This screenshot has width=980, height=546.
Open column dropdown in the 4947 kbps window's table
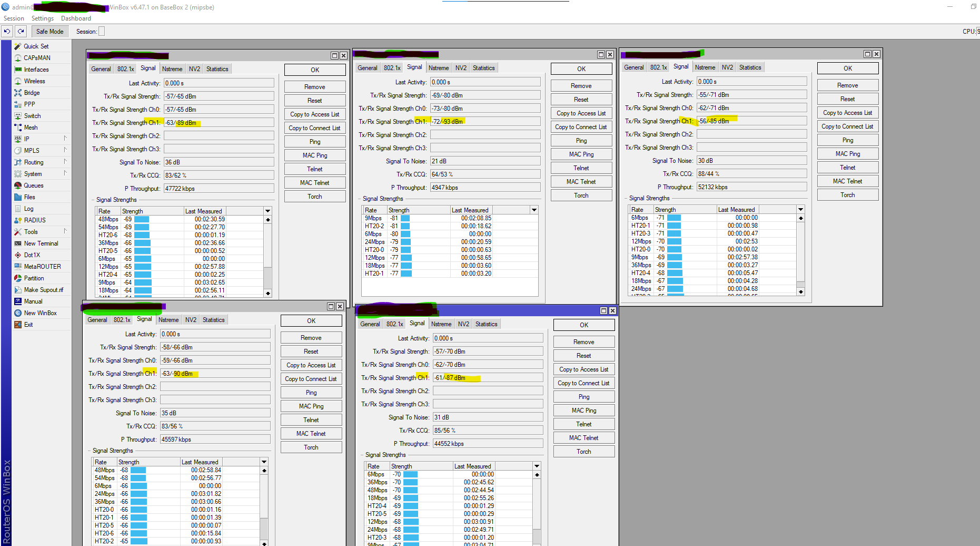point(534,210)
